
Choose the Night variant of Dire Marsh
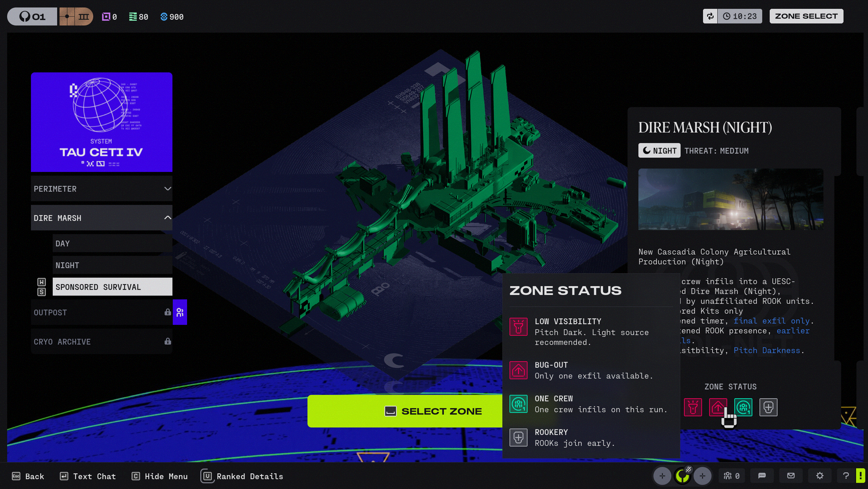[113, 265]
